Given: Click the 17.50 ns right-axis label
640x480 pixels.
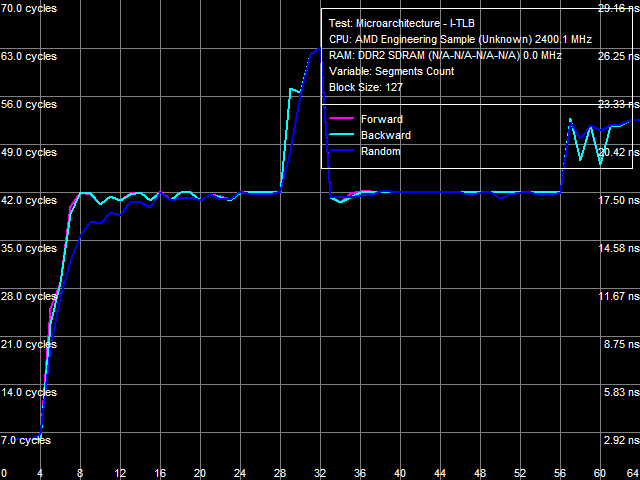Looking at the screenshot, I should tap(618, 200).
